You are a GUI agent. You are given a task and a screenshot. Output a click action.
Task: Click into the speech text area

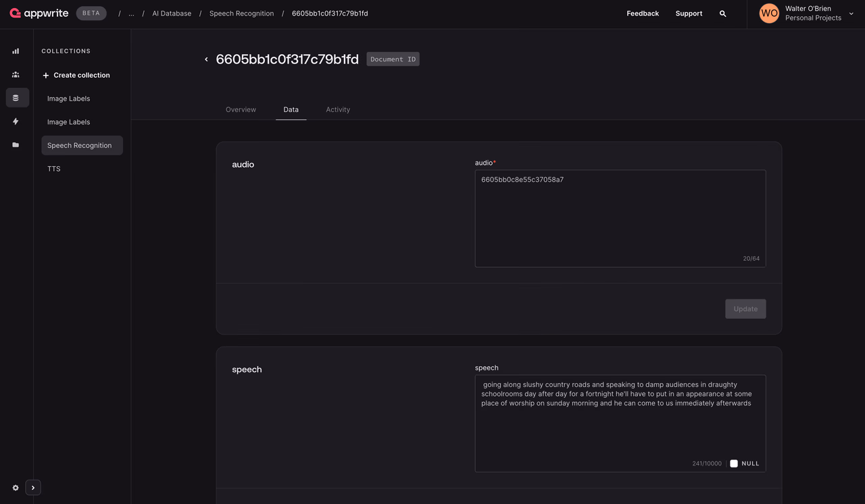click(x=620, y=424)
